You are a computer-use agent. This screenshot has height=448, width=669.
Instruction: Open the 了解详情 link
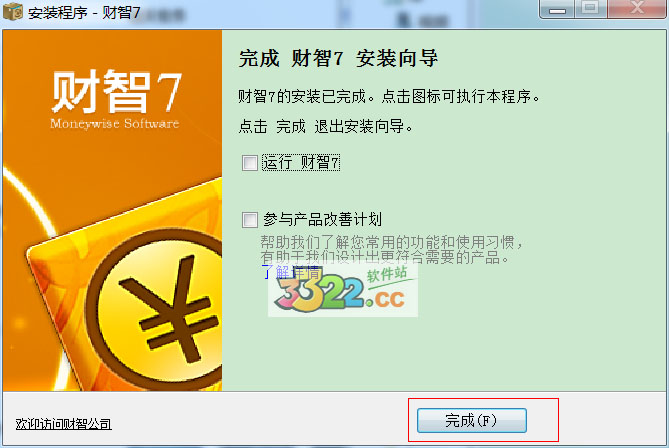291,272
